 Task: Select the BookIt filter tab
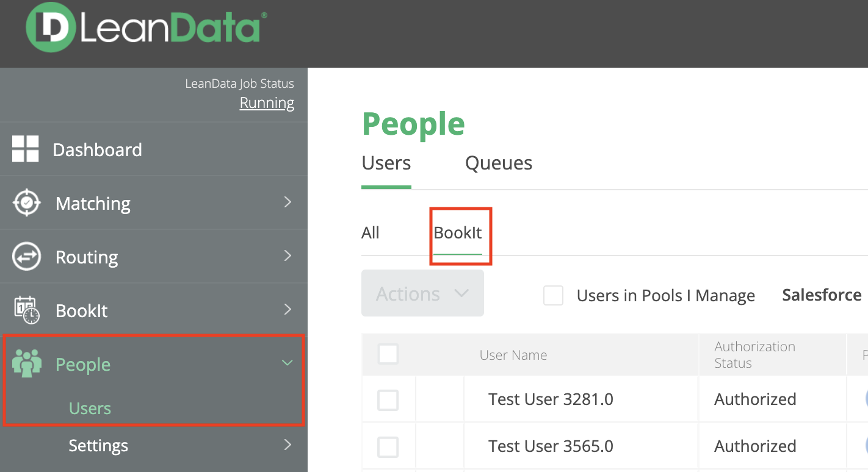pos(458,234)
